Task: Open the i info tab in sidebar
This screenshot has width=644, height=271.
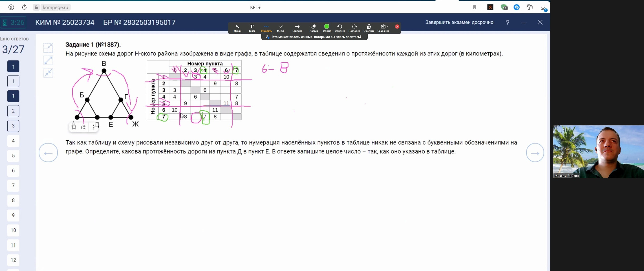Action: click(x=13, y=81)
